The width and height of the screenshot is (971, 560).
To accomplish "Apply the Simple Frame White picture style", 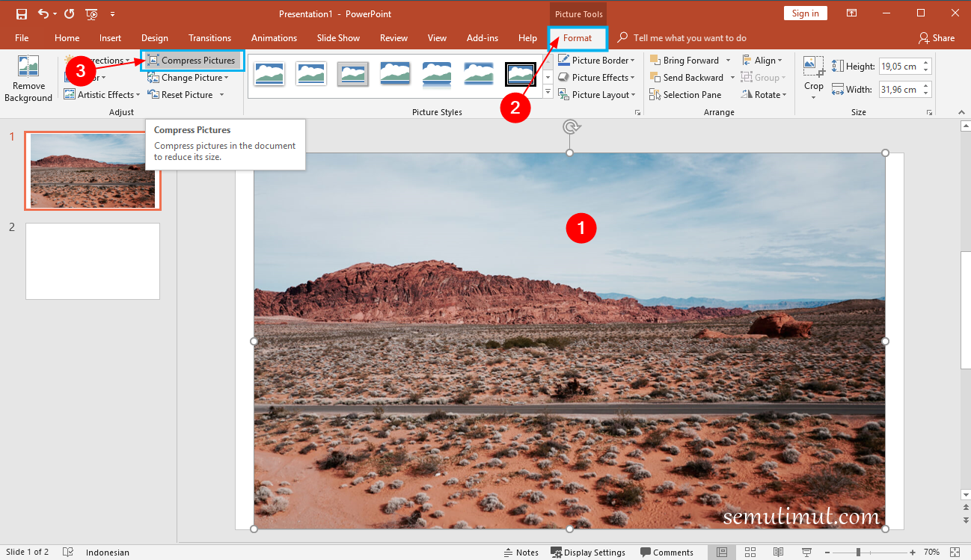I will click(x=269, y=73).
